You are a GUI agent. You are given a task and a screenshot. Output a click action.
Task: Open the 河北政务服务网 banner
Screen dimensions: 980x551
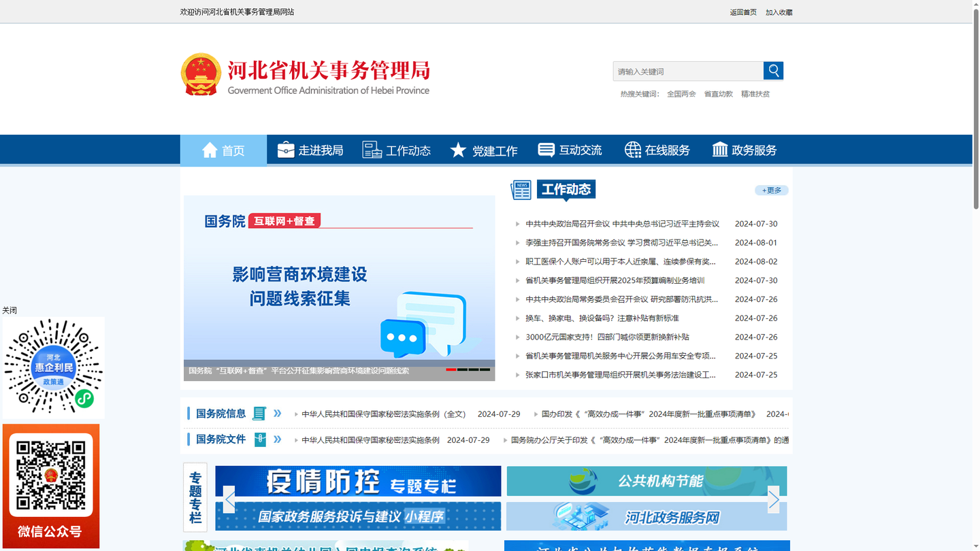coord(647,516)
